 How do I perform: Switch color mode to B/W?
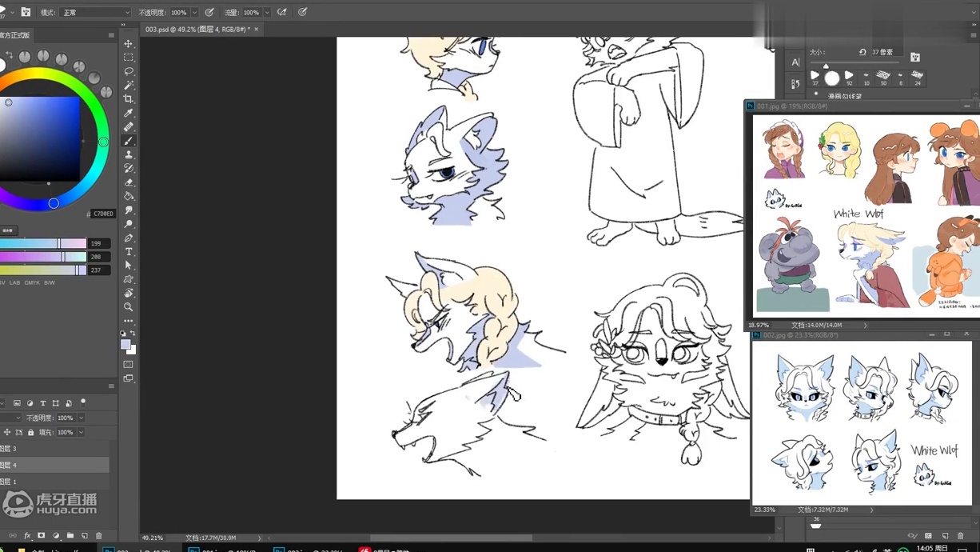(x=50, y=282)
